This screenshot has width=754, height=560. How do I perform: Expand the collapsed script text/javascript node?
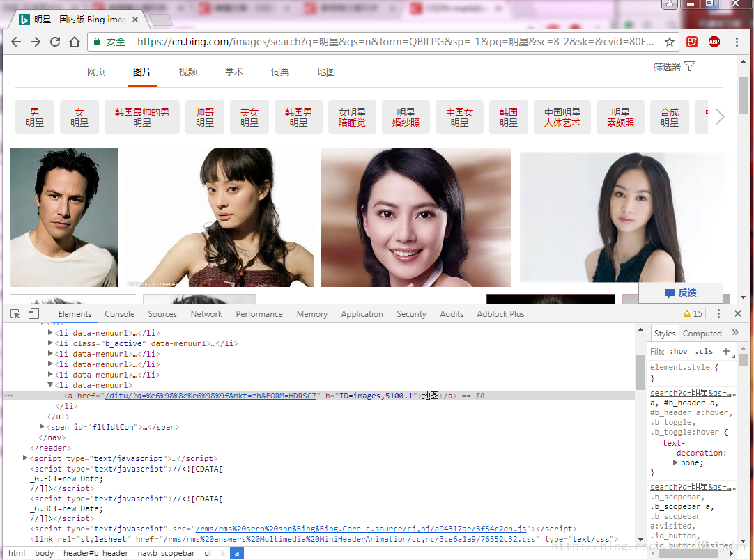coord(25,458)
